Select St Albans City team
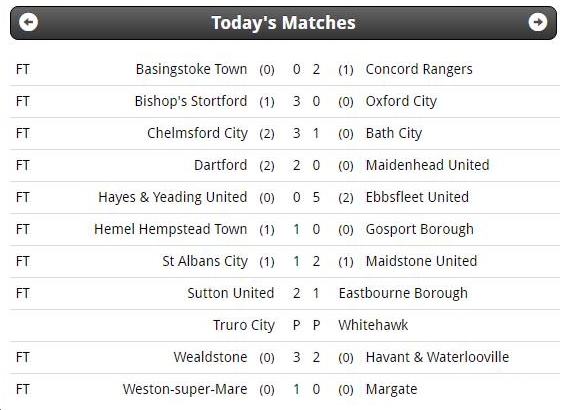The height and width of the screenshot is (410, 561). coord(205,261)
